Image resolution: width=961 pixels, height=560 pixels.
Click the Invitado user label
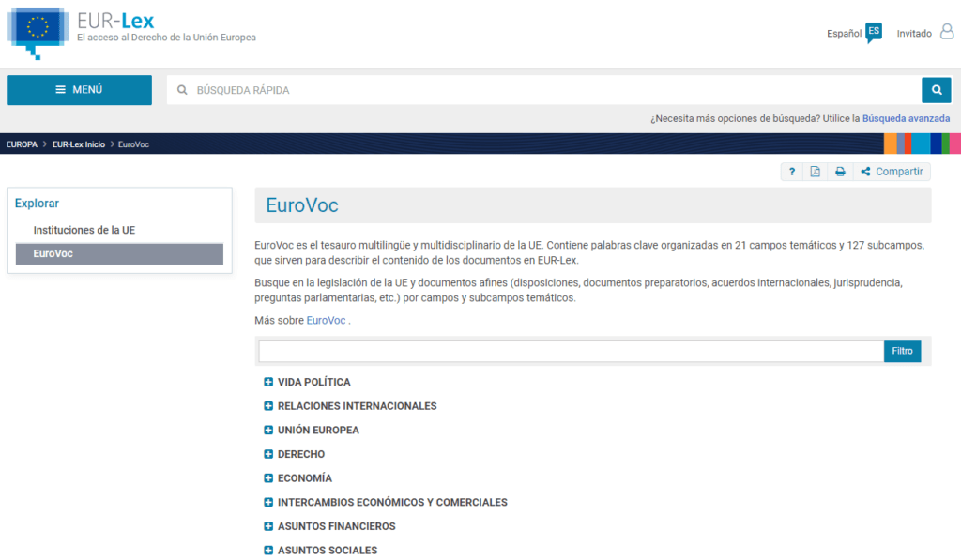point(914,34)
